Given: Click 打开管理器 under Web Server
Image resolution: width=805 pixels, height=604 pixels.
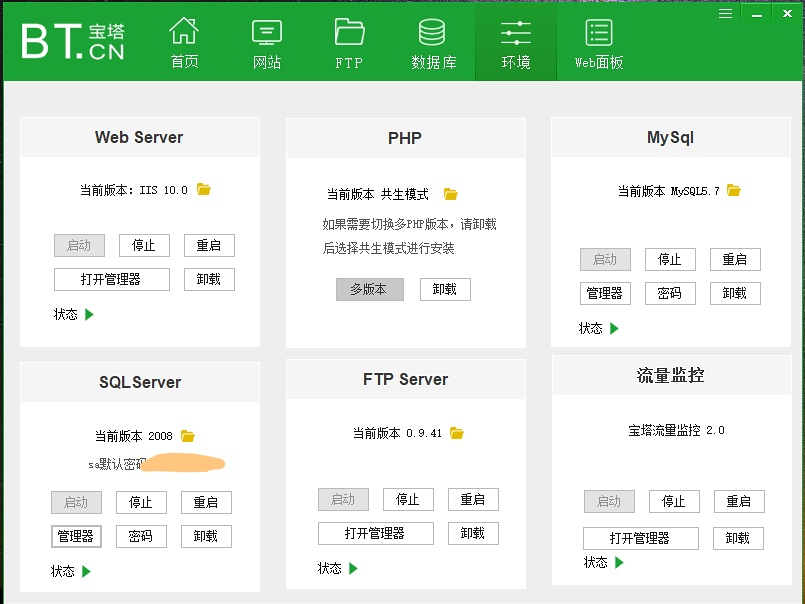Looking at the screenshot, I should click(112, 279).
